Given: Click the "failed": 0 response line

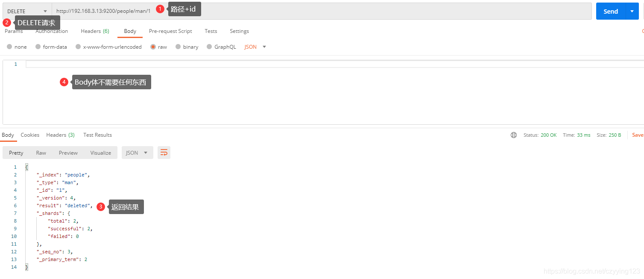Looking at the screenshot, I should [63, 236].
